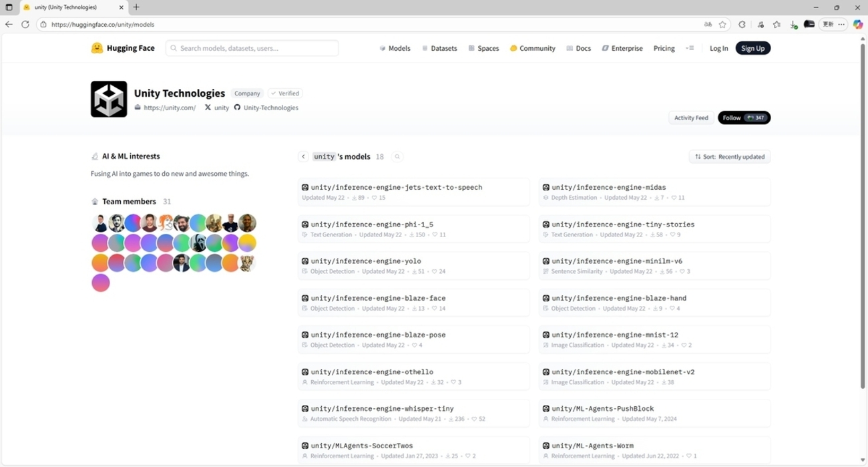Follow Unity Technologies organization
The height and width of the screenshot is (467, 868).
pos(744,118)
